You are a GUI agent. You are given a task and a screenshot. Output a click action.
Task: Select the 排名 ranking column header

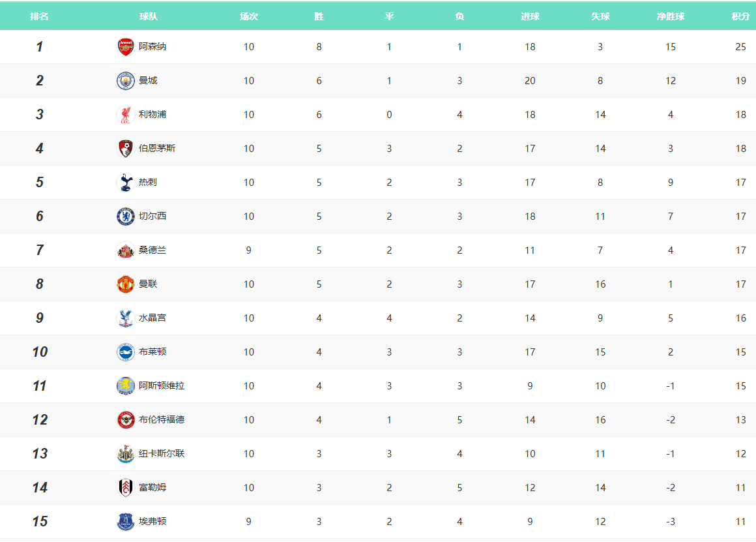[39, 16]
